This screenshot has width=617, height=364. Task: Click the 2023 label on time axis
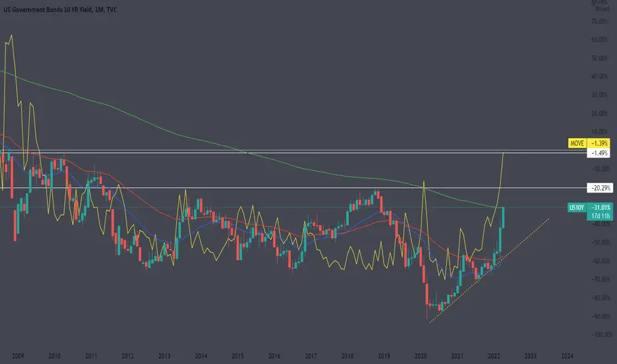530,356
